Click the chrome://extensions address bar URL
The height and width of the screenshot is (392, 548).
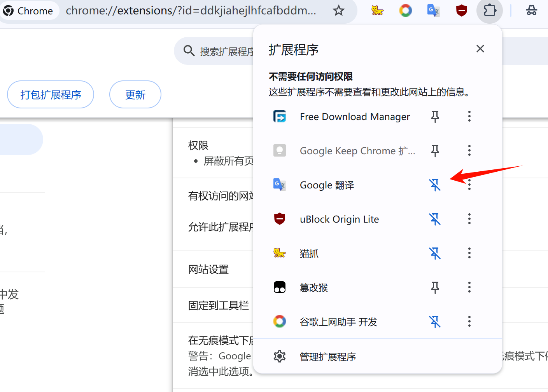191,10
